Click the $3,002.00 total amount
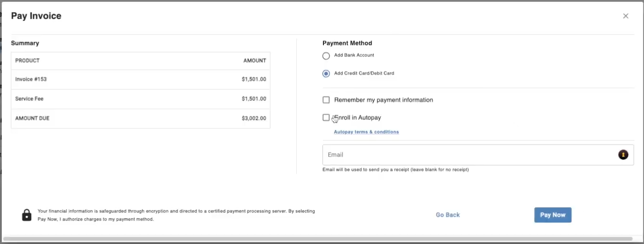 coord(254,118)
